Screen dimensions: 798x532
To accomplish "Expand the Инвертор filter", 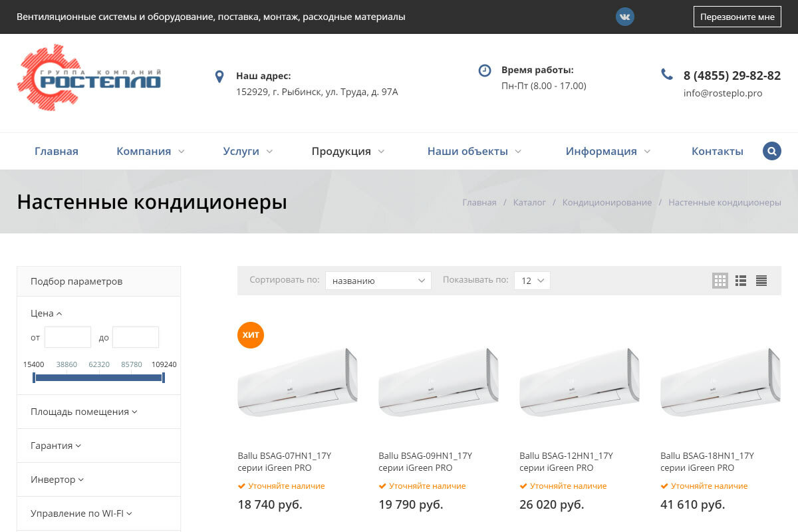I will 57,479.
